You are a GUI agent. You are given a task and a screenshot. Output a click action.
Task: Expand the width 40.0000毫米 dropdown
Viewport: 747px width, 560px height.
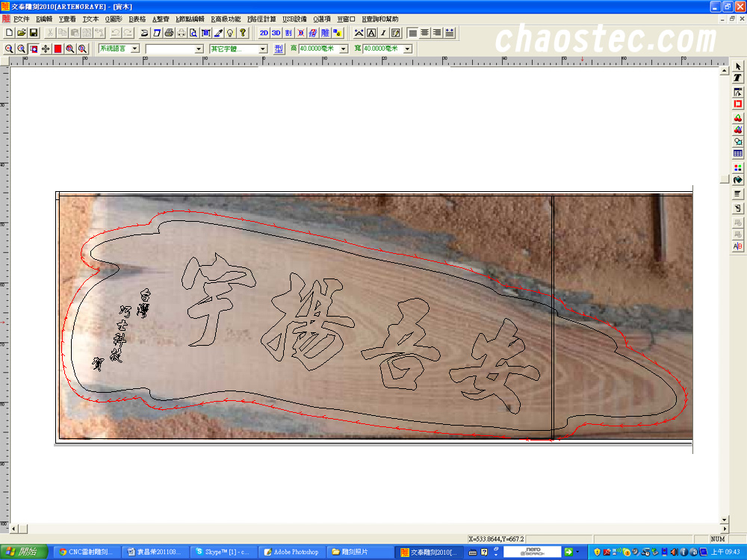(407, 49)
